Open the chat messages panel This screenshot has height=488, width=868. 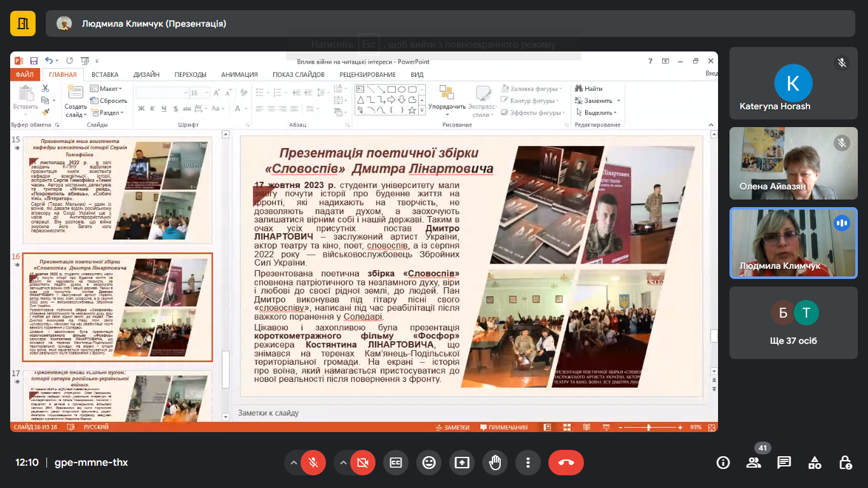pos(784,463)
